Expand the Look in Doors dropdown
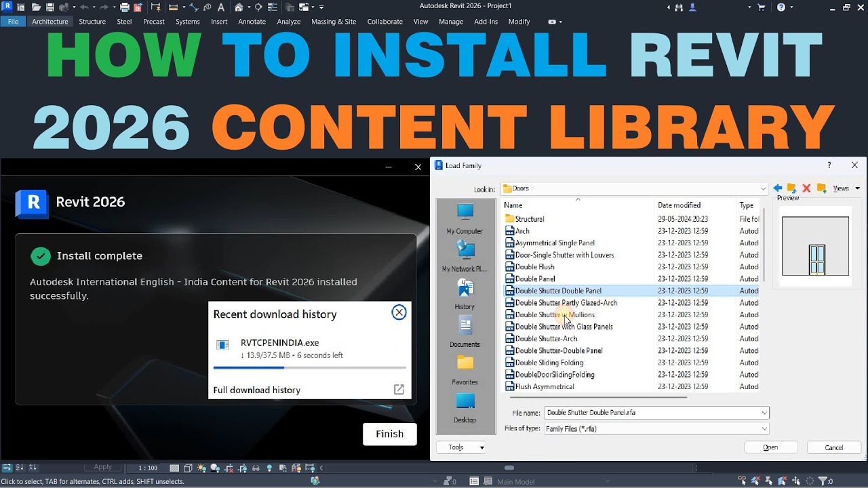This screenshot has width=868, height=488. pyautogui.click(x=763, y=188)
